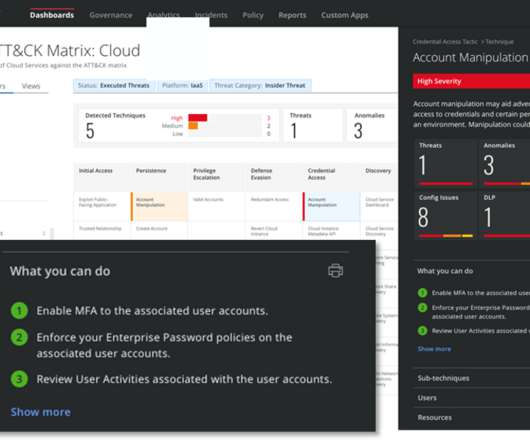Click the Privilege Escalation column header
Viewport: 530px width, 442px height.
[x=207, y=174]
